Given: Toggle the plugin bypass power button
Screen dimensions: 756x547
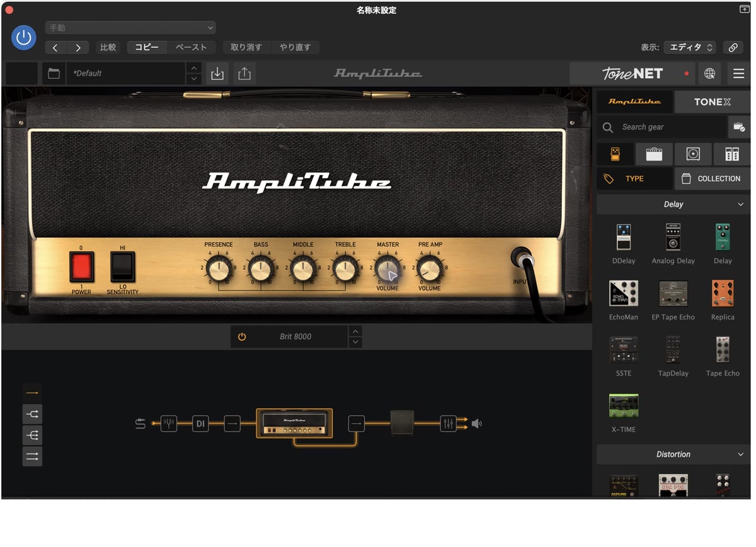Looking at the screenshot, I should coord(24,38).
